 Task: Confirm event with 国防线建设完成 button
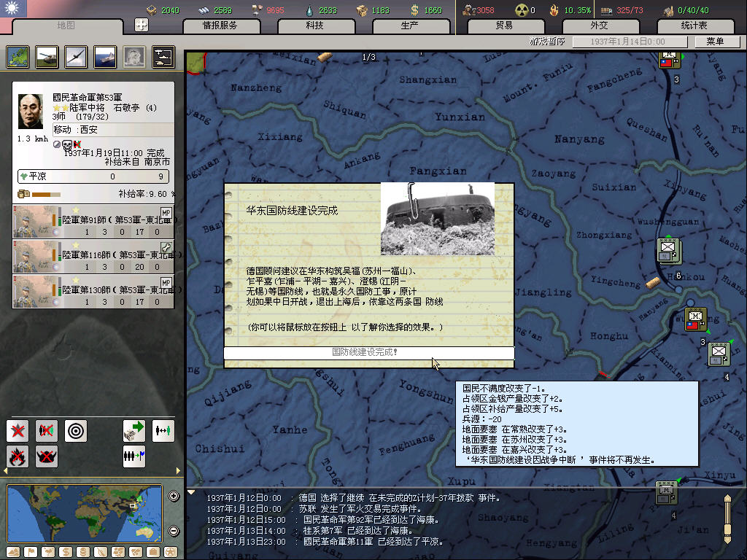(368, 352)
